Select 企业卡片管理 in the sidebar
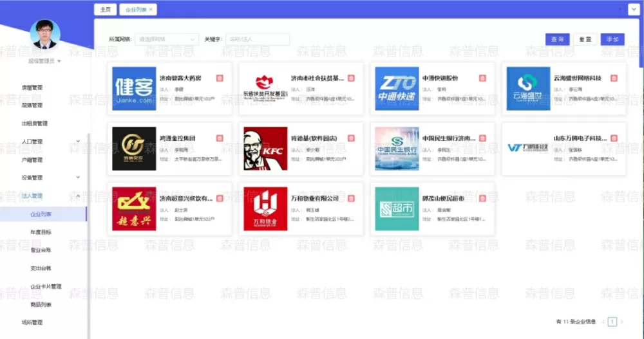 click(x=46, y=286)
